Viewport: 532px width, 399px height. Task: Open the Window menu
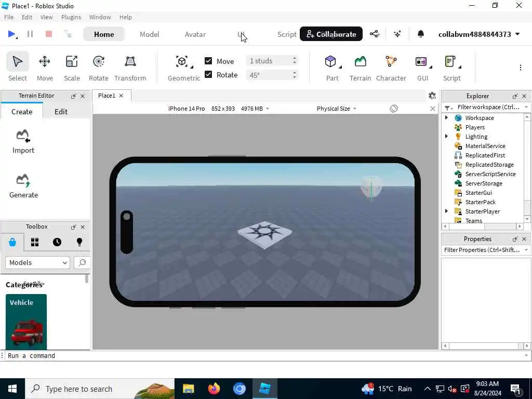pyautogui.click(x=100, y=17)
